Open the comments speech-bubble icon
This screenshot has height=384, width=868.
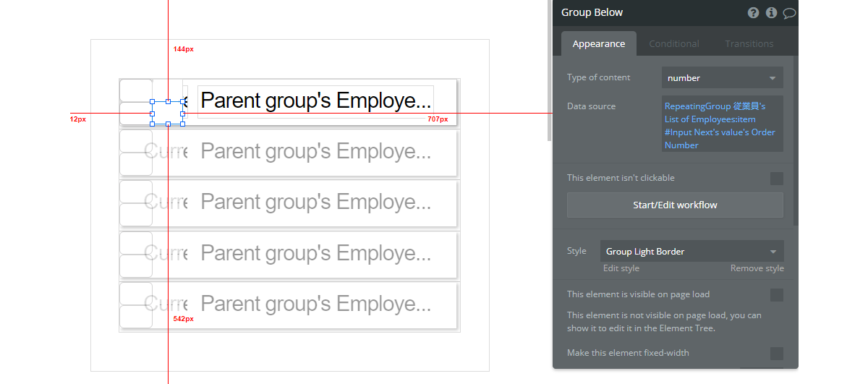click(789, 13)
